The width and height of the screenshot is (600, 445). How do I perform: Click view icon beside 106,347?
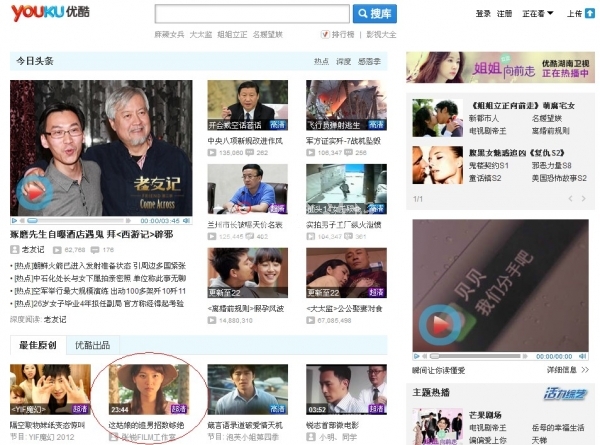(x=310, y=153)
